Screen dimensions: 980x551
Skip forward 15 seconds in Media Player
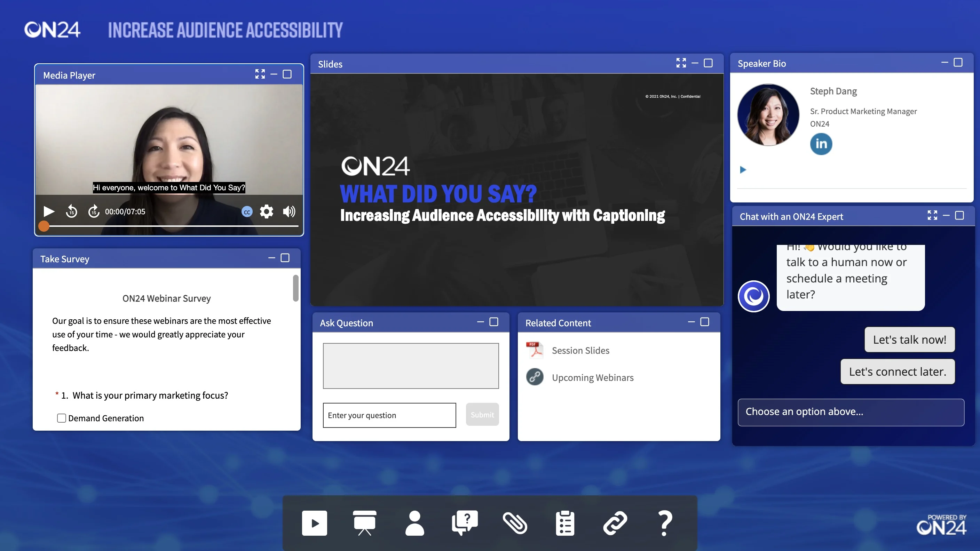(x=94, y=211)
